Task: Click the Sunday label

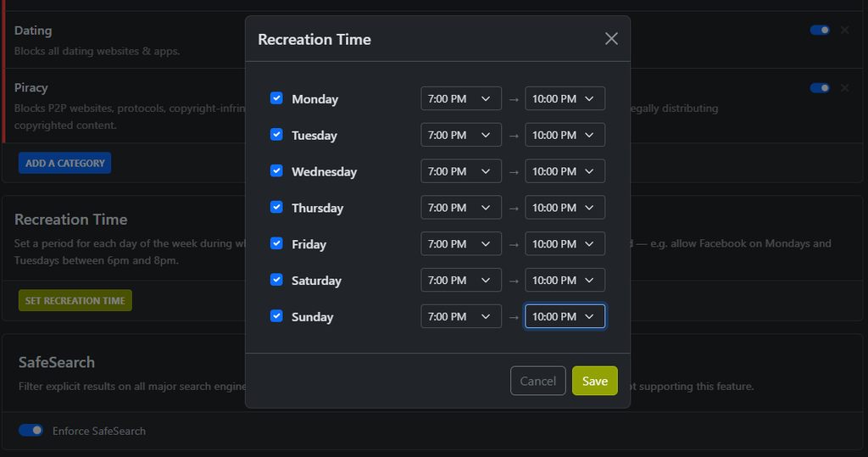Action: [312, 317]
